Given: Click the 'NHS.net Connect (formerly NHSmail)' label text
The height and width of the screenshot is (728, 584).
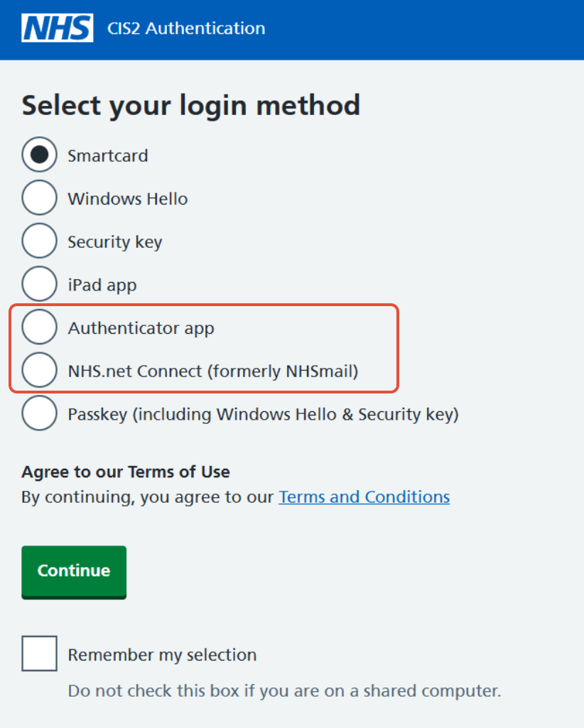Looking at the screenshot, I should pyautogui.click(x=212, y=371).
